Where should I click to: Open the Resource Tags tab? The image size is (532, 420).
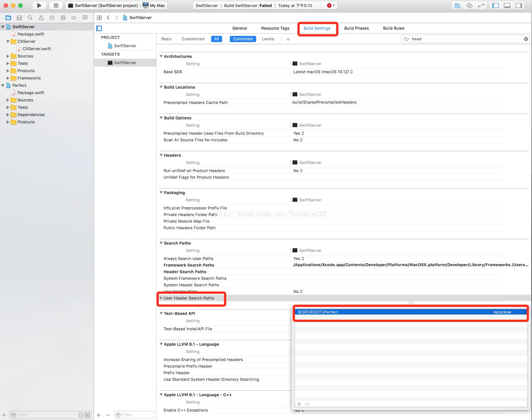point(275,28)
